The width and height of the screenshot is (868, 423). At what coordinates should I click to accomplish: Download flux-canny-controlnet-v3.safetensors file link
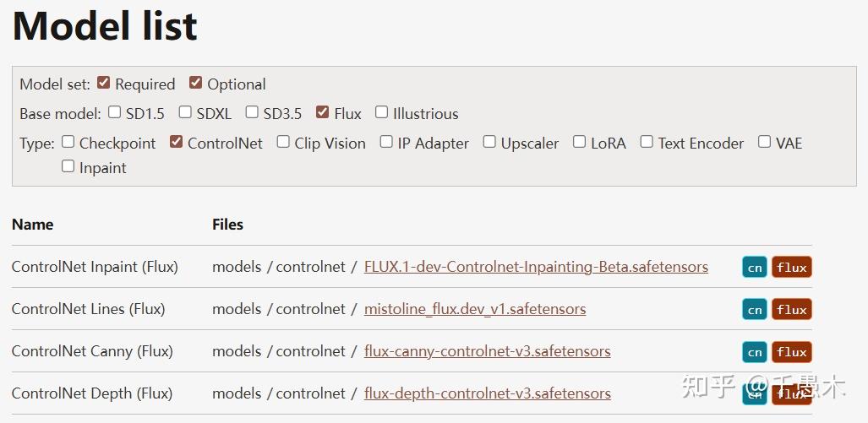(x=487, y=351)
